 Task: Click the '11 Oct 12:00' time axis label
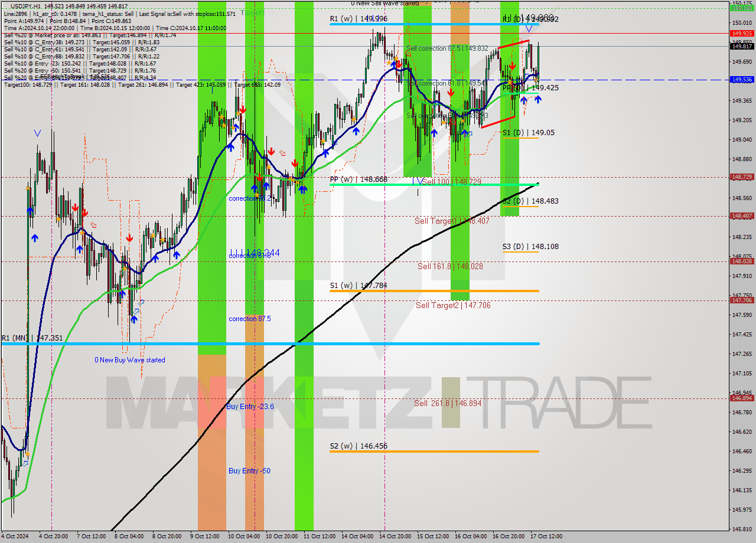(x=319, y=537)
